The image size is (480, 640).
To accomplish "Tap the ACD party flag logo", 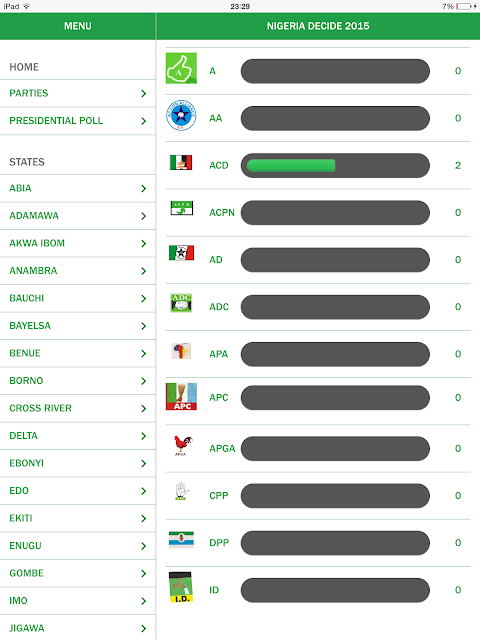I will 181,162.
